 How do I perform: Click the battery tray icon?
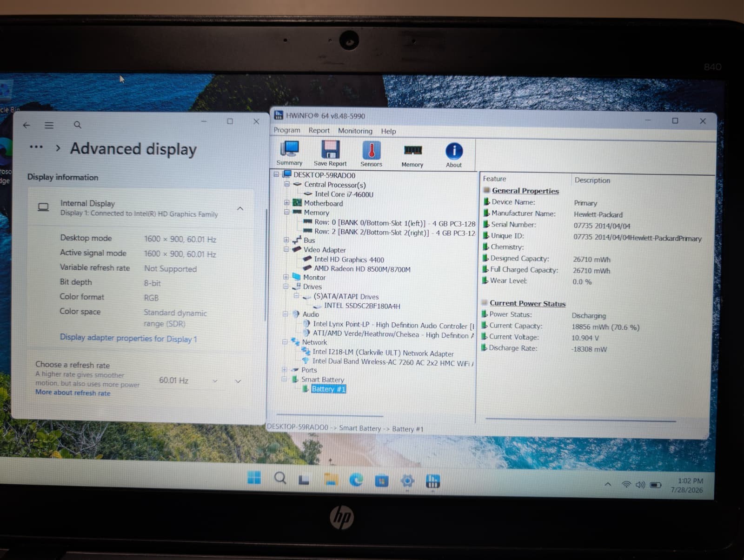pyautogui.click(x=655, y=485)
